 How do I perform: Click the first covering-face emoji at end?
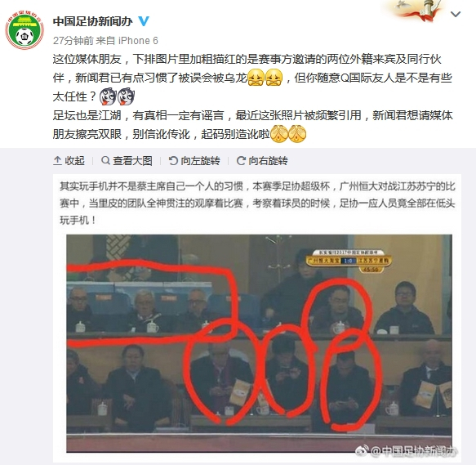278,134
